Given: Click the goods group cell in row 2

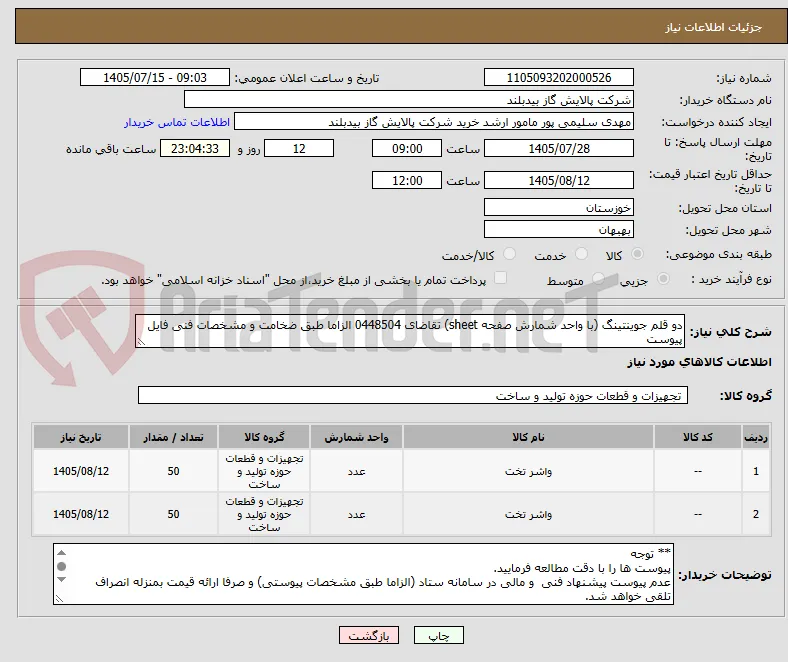Looking at the screenshot, I should pos(264,514).
